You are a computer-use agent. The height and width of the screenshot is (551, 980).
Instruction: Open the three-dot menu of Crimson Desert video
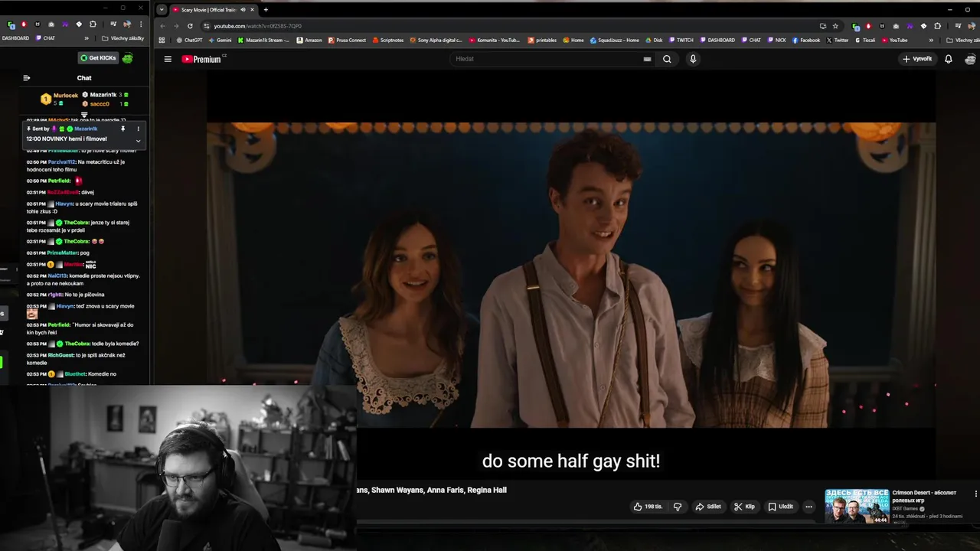975,494
